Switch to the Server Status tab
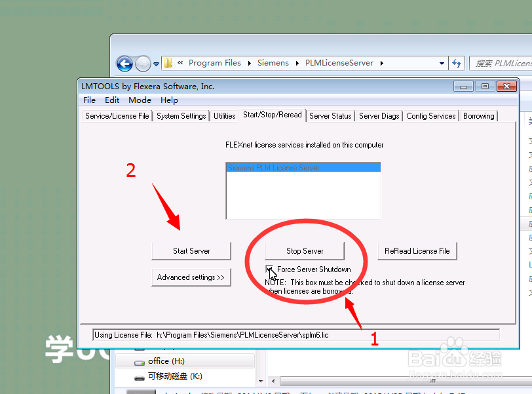Viewport: 532px width, 394px height. pyautogui.click(x=330, y=116)
